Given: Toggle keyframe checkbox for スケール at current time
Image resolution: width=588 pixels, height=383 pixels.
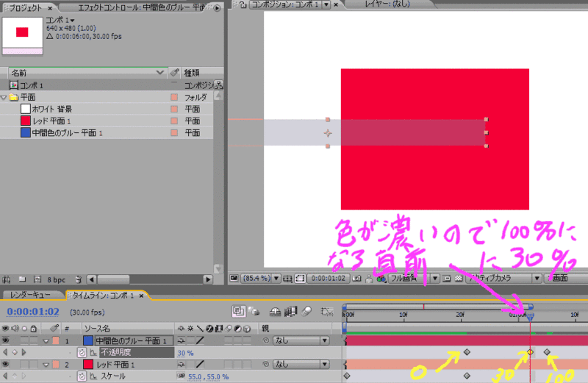Looking at the screenshot, I should pos(15,376).
